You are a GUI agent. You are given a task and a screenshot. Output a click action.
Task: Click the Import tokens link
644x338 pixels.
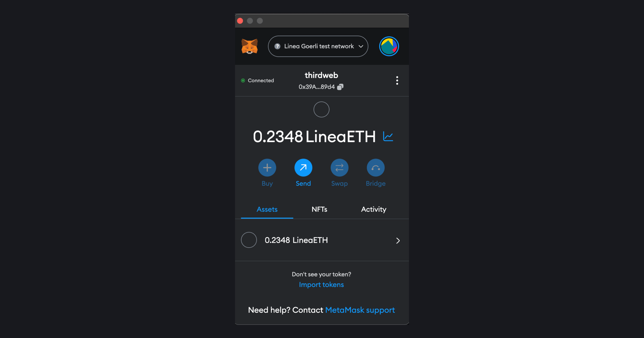(x=321, y=285)
